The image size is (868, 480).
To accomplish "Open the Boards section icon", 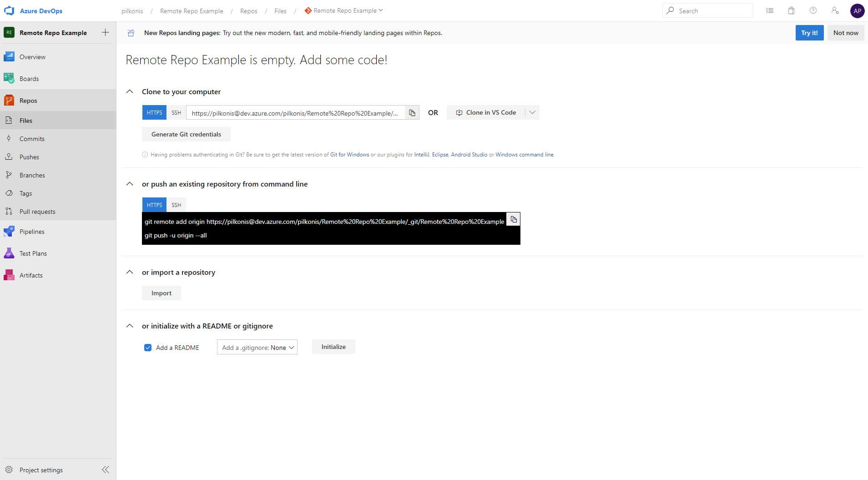I will click(x=9, y=79).
